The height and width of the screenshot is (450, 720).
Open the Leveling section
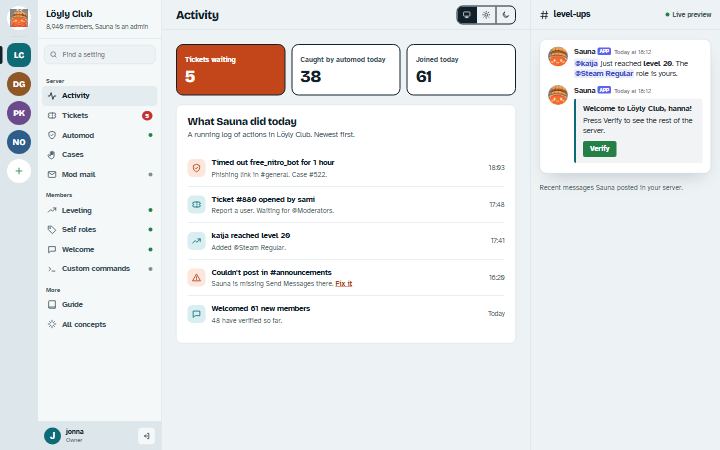[100, 210]
